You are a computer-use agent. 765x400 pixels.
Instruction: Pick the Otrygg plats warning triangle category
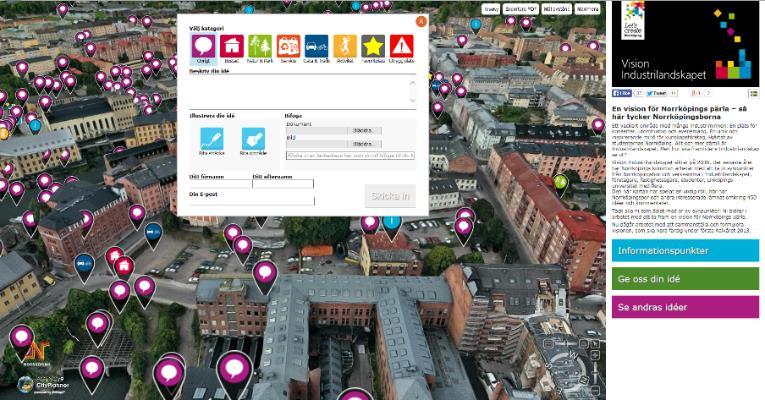click(x=401, y=47)
